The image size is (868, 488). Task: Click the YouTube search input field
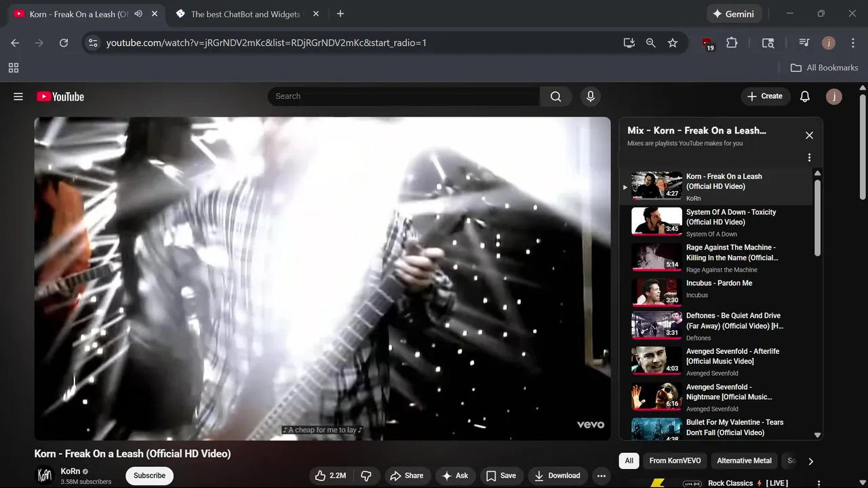403,96
